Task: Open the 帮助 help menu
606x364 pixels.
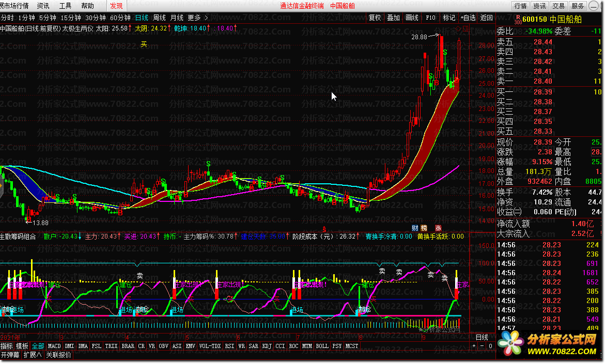Action: (x=88, y=6)
